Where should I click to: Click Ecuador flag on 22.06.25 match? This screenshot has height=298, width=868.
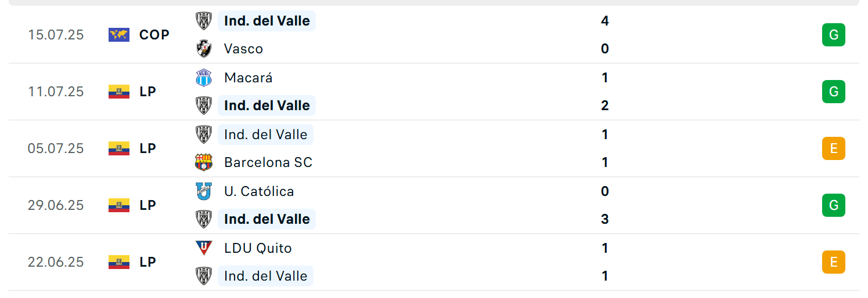coord(119,262)
